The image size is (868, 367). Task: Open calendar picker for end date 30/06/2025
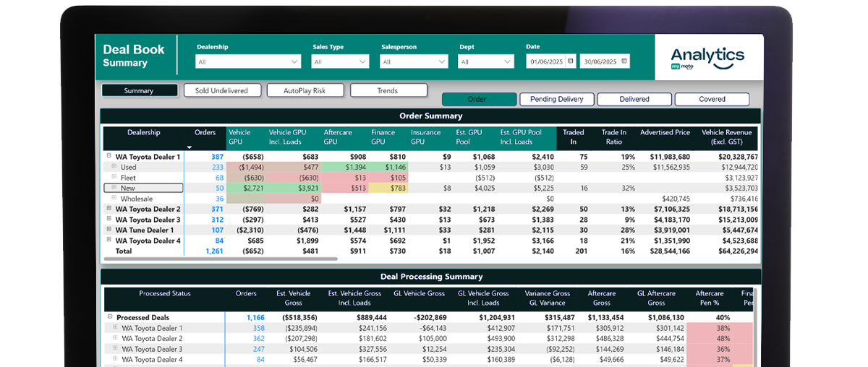tap(624, 61)
